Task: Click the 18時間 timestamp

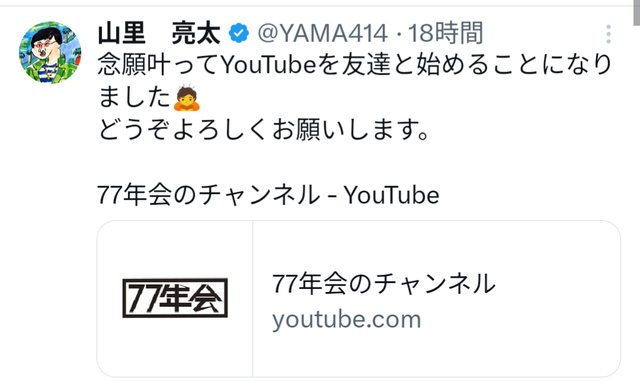Action: pos(446,33)
